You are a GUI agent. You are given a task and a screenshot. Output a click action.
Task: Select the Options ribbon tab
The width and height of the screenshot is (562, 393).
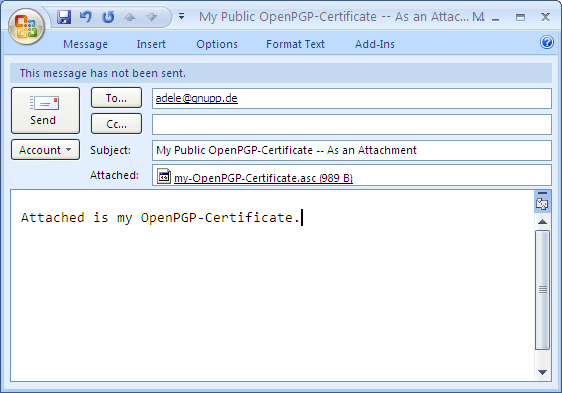click(217, 44)
